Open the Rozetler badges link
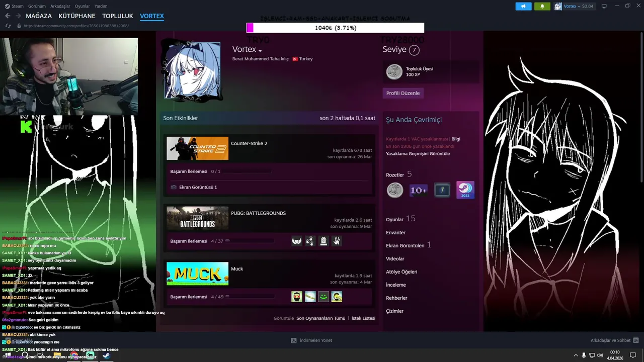Viewport: 644px width, 362px height. (x=395, y=175)
